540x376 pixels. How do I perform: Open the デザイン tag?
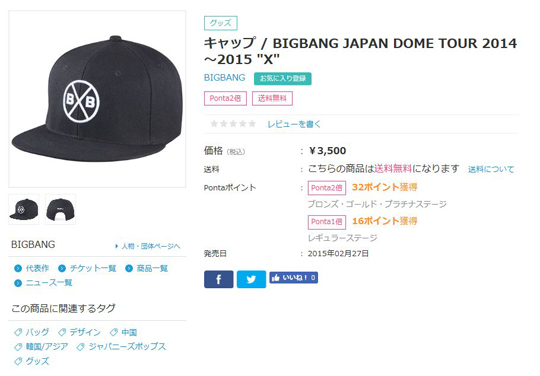pyautogui.click(x=80, y=332)
